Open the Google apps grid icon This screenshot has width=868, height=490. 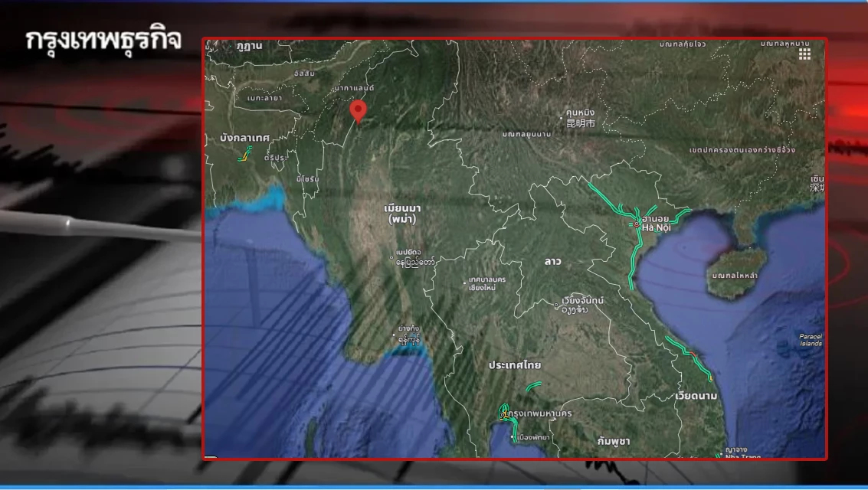(804, 54)
